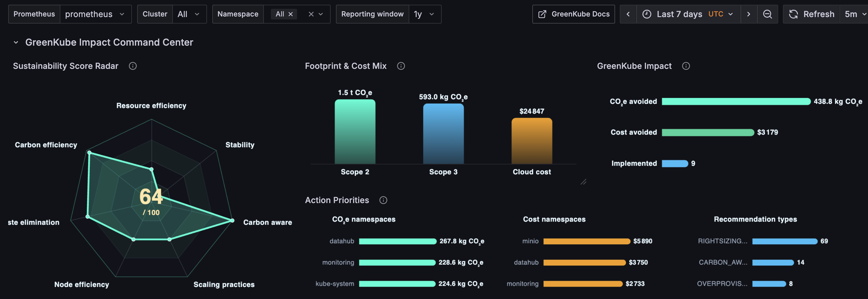Remove the All tag in Namespace filter
Screen dimensions: 868x299
coord(290,14)
